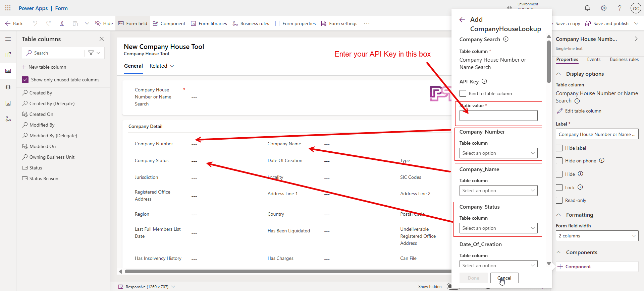Open the help question mark
Viewport: 644px width, 291px height.
pyautogui.click(x=620, y=8)
